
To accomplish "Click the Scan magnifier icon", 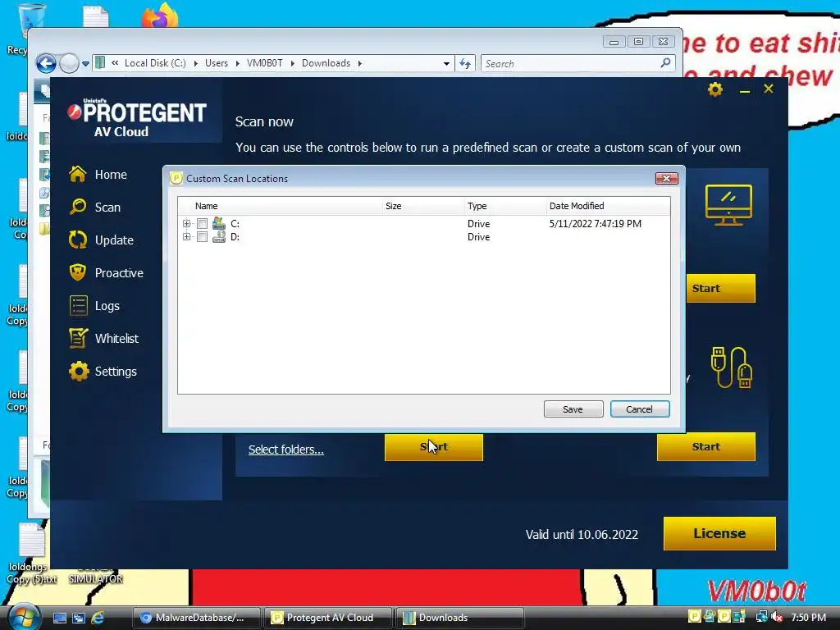I will (x=78, y=207).
